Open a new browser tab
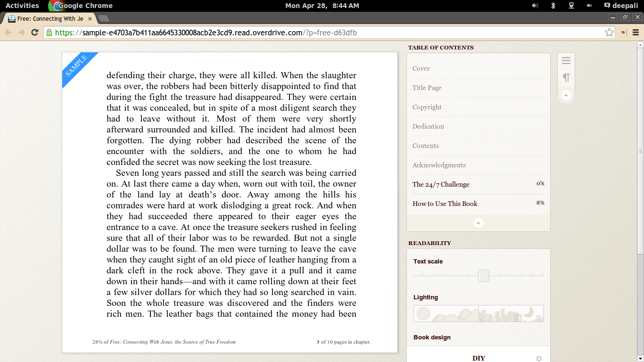Image resolution: width=644 pixels, height=362 pixels. coord(104,18)
